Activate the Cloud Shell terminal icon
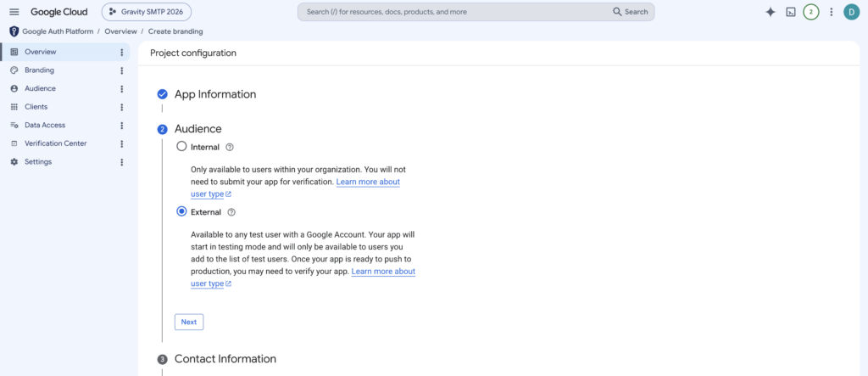Viewport: 868px width, 376px height. tap(791, 12)
